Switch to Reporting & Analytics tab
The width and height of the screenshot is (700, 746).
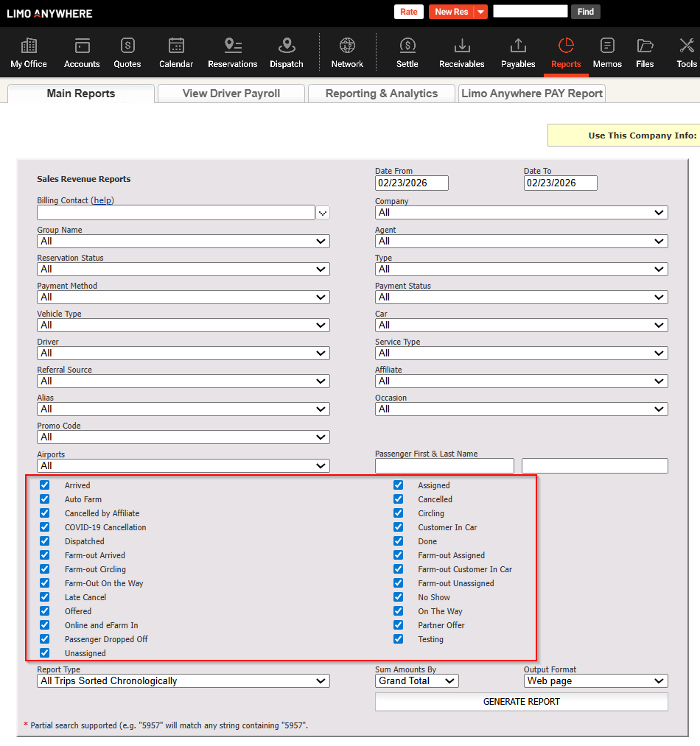click(381, 94)
